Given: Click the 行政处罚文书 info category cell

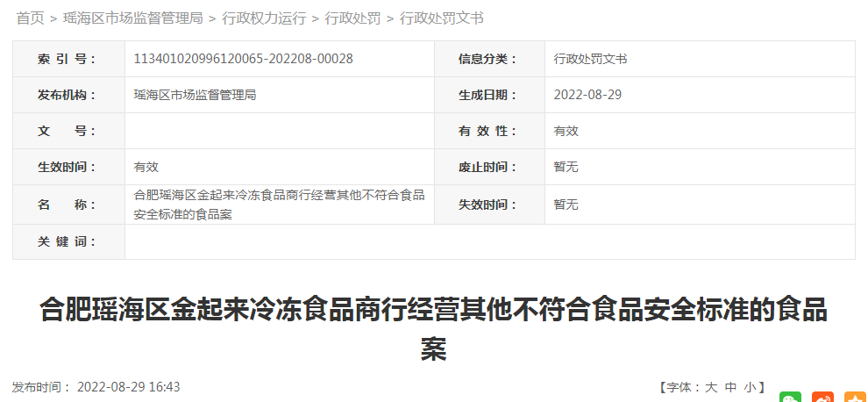Looking at the screenshot, I should click(x=700, y=59).
